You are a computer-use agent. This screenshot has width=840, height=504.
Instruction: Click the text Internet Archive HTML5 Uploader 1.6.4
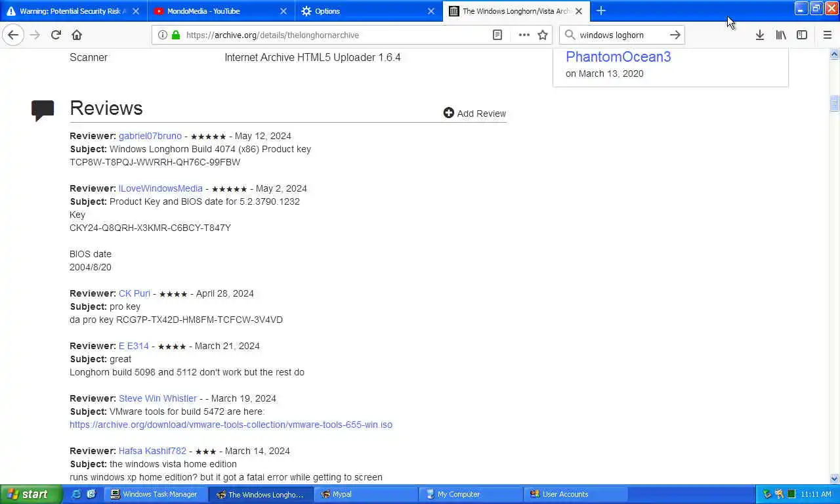coord(312,57)
